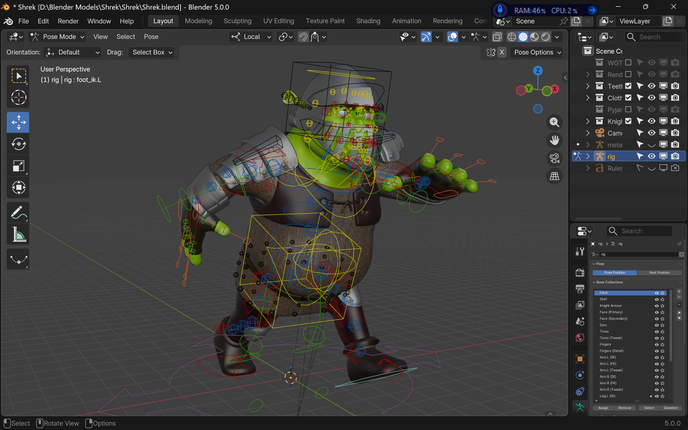Click the outliner Search field

click(654, 37)
